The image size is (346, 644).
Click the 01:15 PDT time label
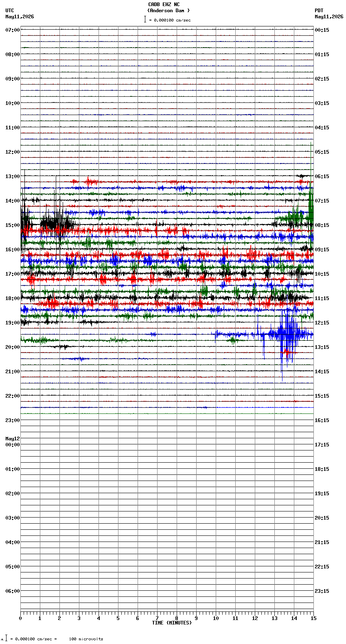point(322,54)
